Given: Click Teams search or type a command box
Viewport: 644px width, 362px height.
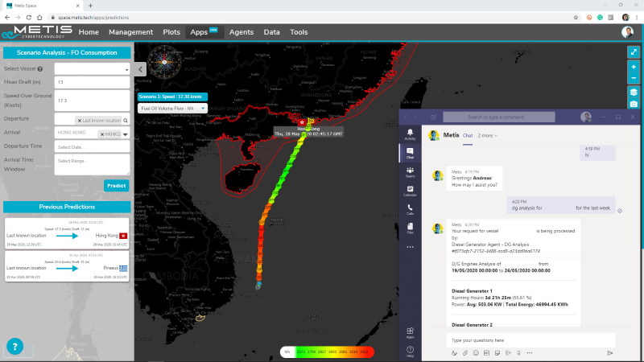Looking at the screenshot, I should [x=498, y=117].
